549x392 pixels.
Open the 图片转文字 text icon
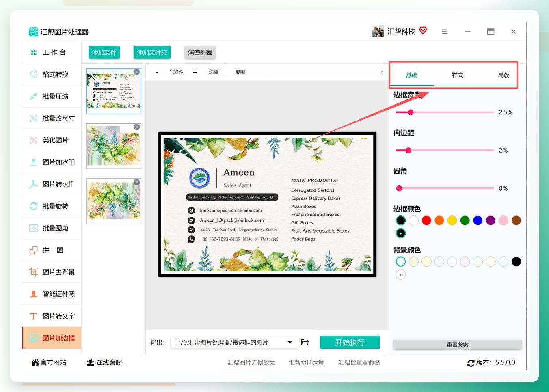[33, 316]
